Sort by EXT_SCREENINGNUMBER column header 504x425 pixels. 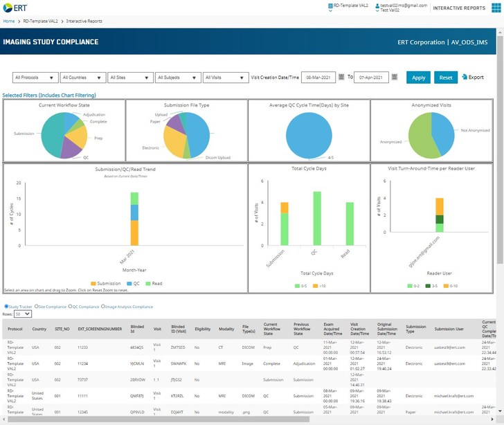[100, 329]
